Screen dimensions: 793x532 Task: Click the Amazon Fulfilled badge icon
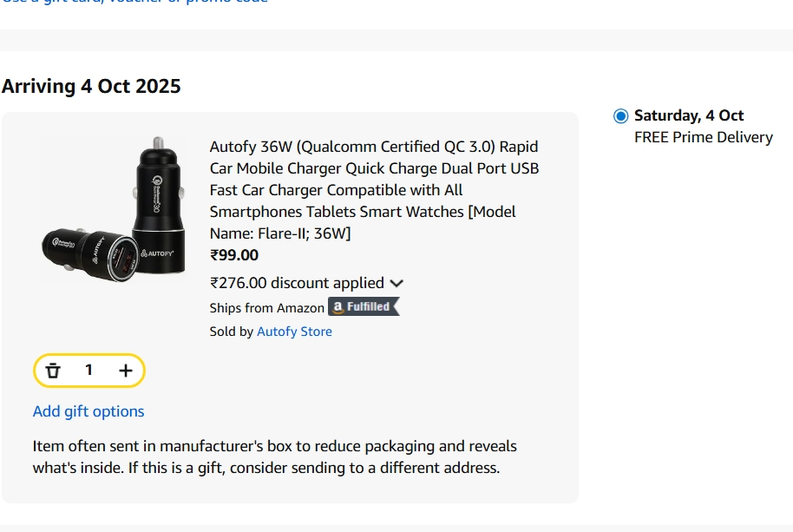(363, 306)
